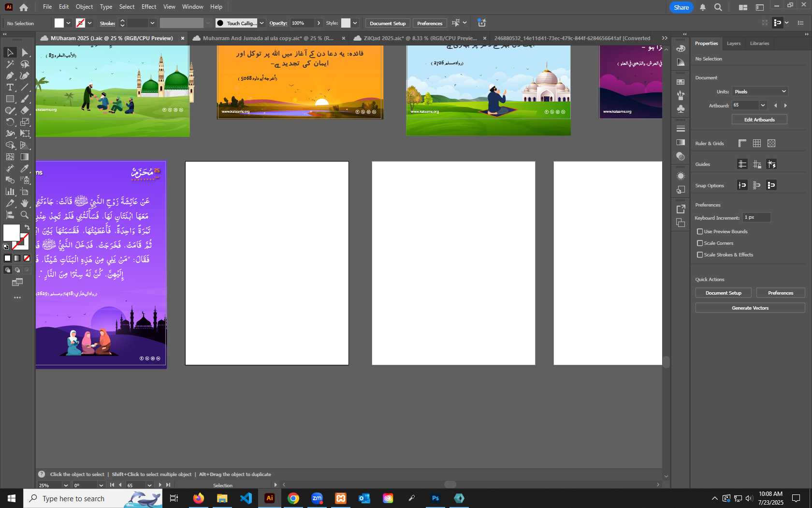Select the Gradient tool in toolbar
Viewport: 812px width, 508px height.
[25, 157]
